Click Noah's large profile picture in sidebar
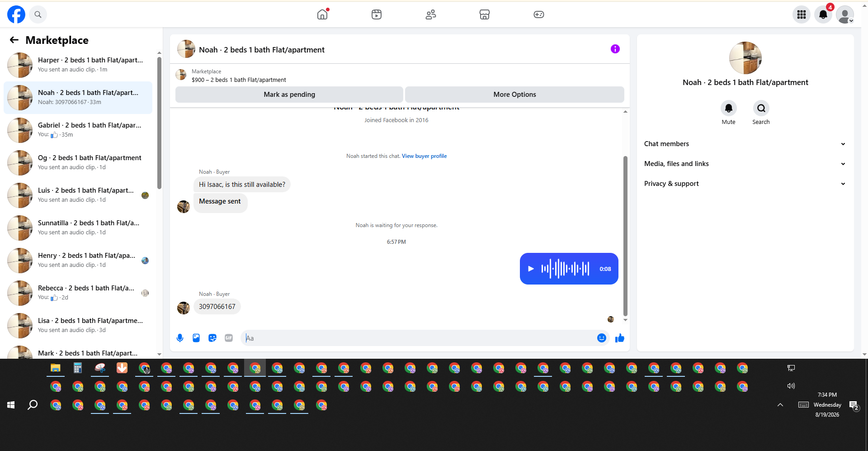Image resolution: width=868 pixels, height=451 pixels. click(745, 58)
